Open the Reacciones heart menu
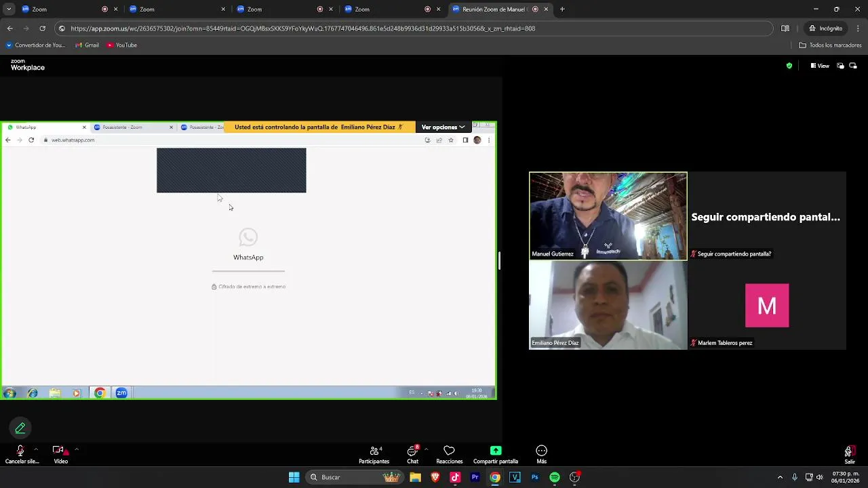The image size is (868, 488). 449,455
